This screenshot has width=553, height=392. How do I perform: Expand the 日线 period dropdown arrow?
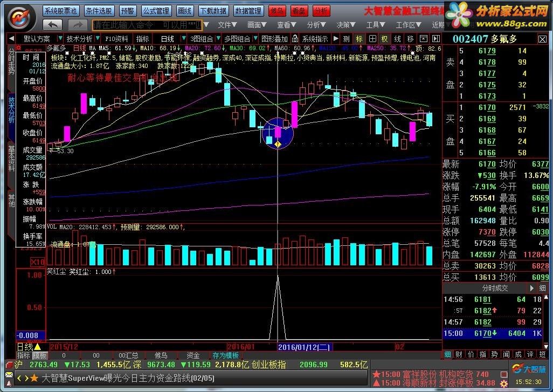[x=183, y=38]
